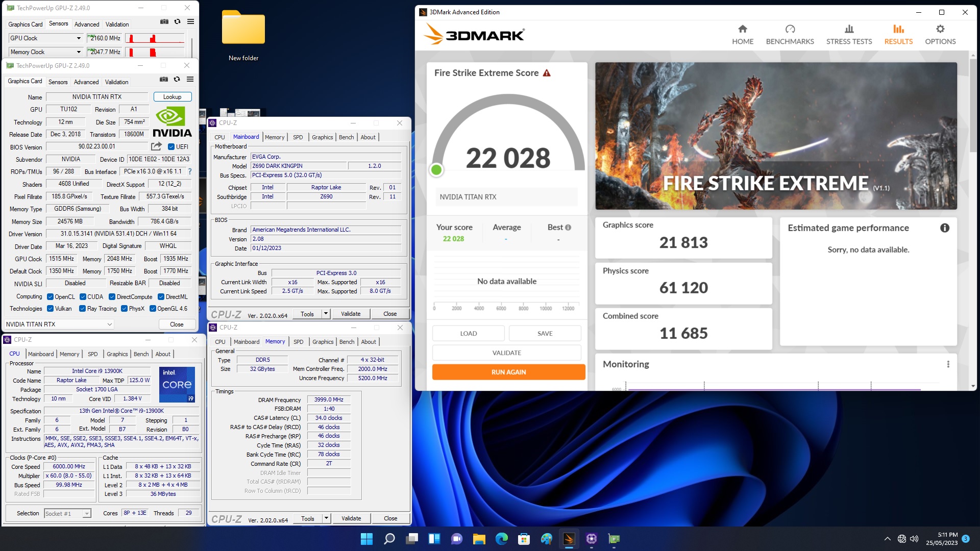The width and height of the screenshot is (980, 551).
Task: Refresh the front GPU-Z window data
Action: (177, 79)
